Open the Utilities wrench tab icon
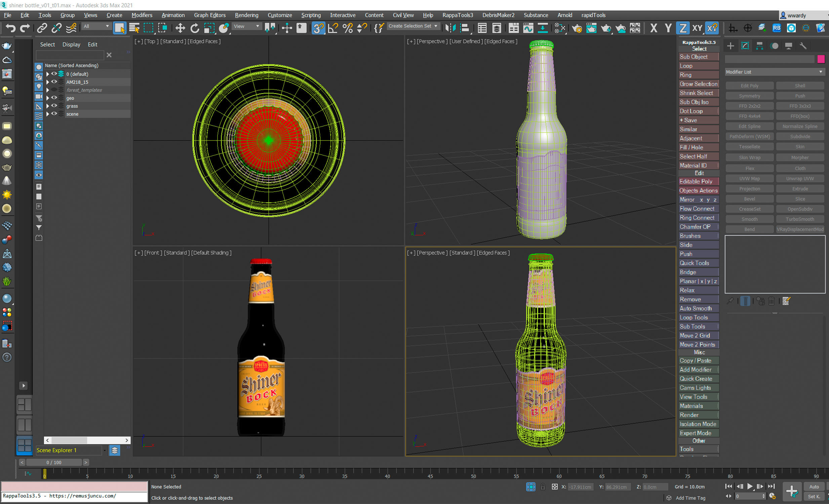 803,46
